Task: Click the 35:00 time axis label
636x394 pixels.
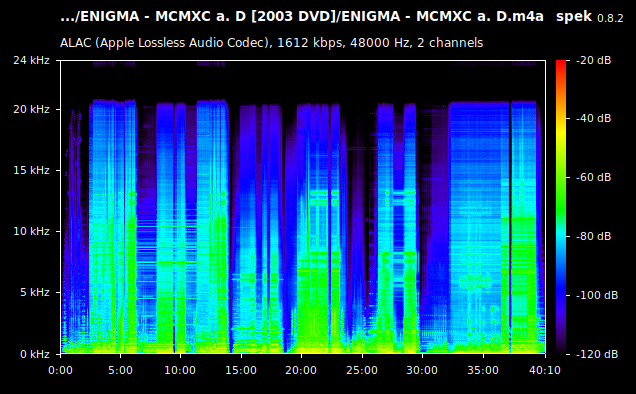Action: pyautogui.click(x=483, y=370)
